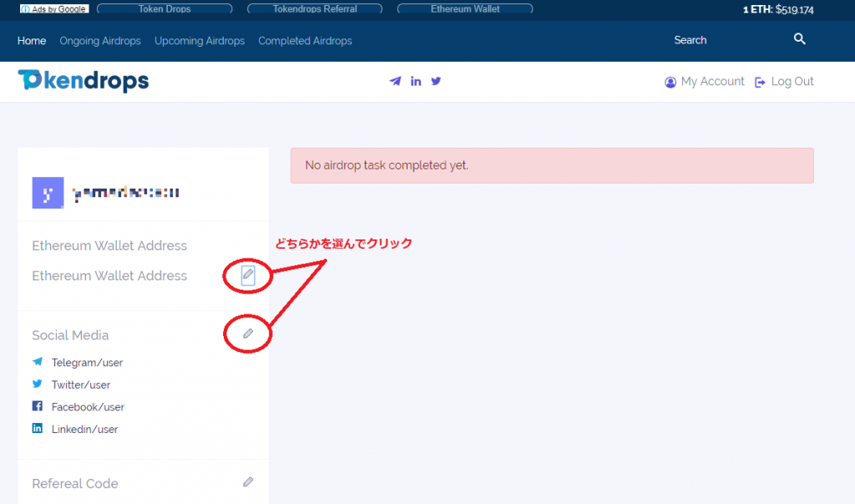Click the Tokendrops logo
This screenshot has height=504, width=855.
point(83,81)
